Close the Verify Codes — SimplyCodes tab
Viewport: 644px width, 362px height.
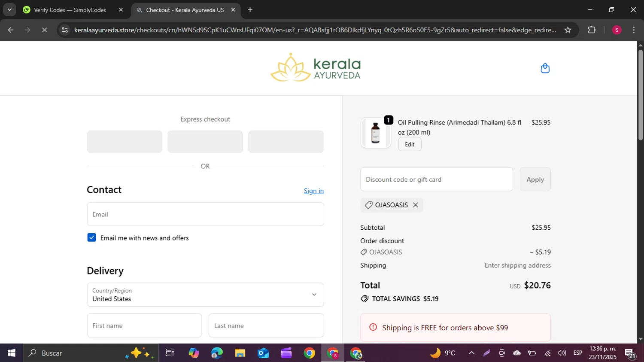coord(121,9)
